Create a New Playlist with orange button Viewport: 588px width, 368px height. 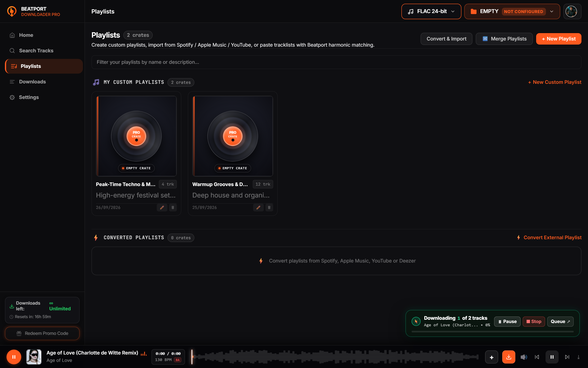click(559, 39)
